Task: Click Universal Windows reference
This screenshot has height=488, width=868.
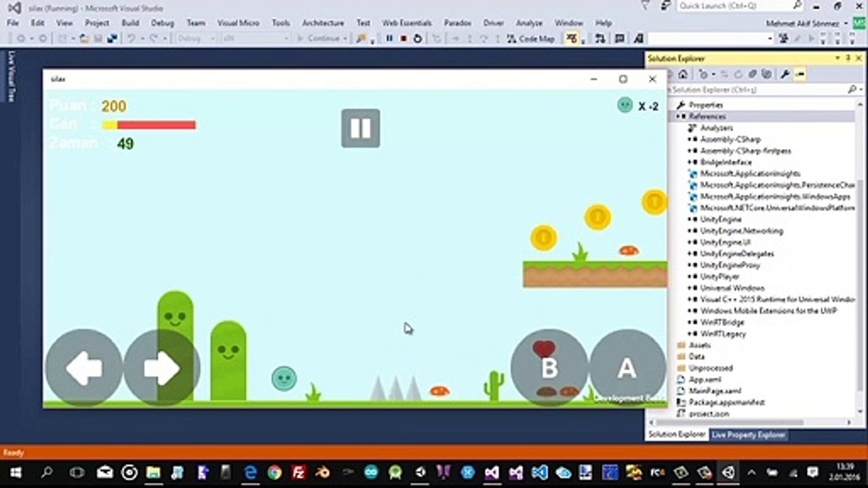Action: point(732,288)
